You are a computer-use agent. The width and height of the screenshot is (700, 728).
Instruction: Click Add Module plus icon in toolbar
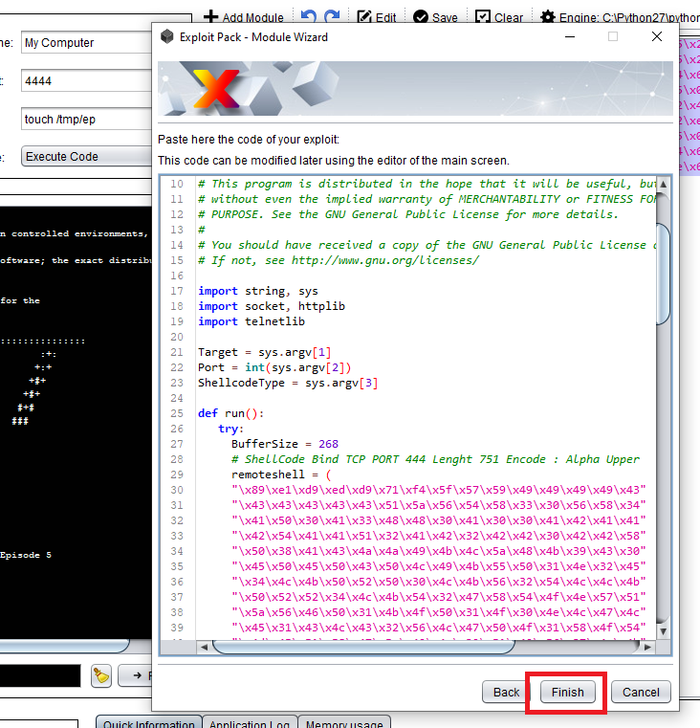(x=210, y=17)
